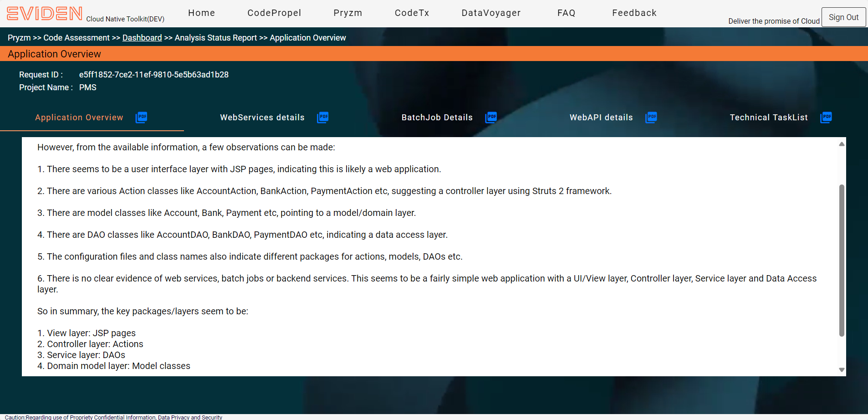Open the CodeTx menu item
The width and height of the screenshot is (868, 420).
(x=412, y=13)
